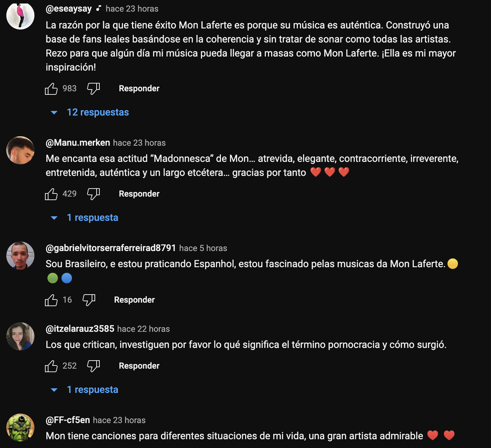This screenshot has width=491, height=448.
Task: Like the @Manu.merken comment with 429 likes
Action: click(x=51, y=194)
